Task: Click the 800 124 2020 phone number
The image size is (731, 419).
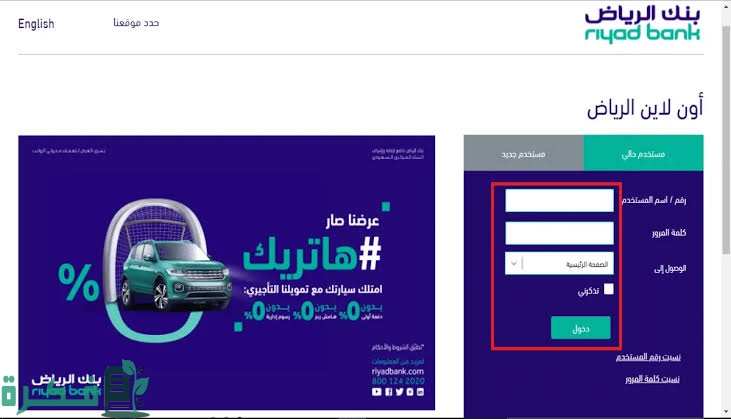Action: pos(398,381)
